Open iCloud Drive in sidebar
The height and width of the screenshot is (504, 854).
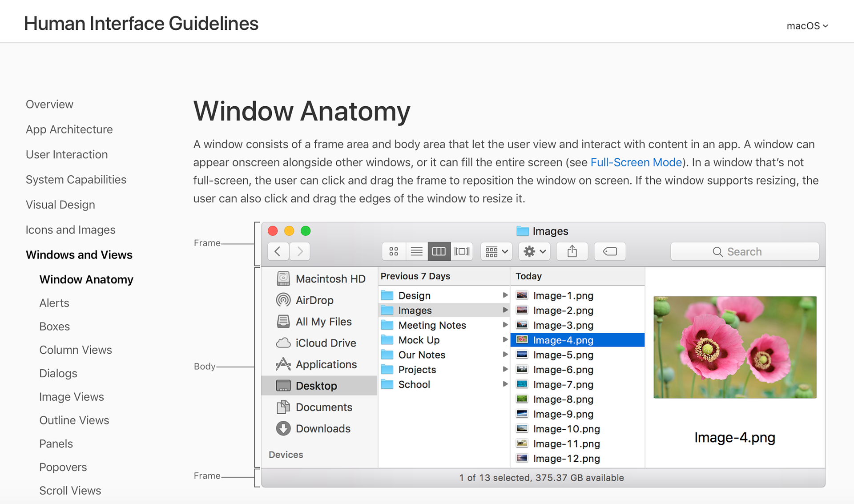click(x=320, y=343)
